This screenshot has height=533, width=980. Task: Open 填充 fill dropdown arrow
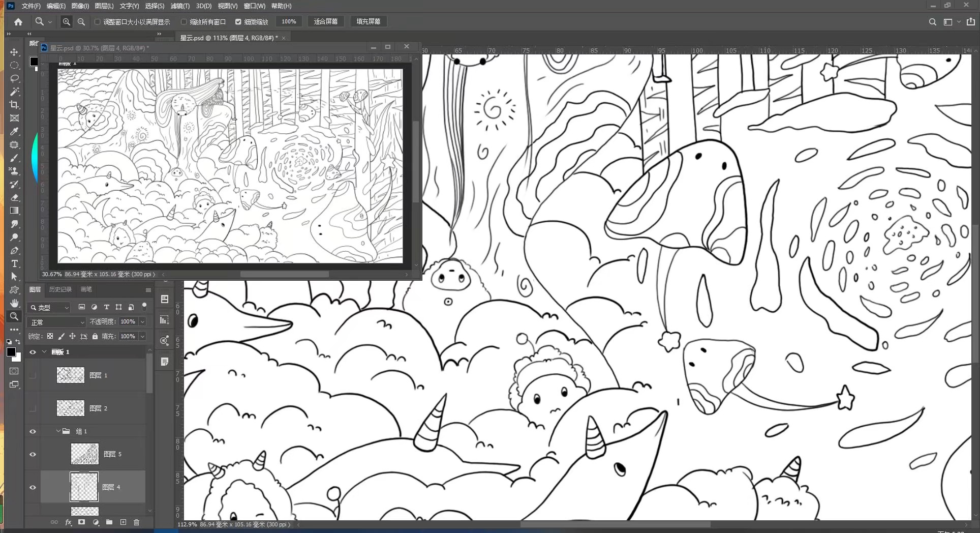pyautogui.click(x=143, y=337)
